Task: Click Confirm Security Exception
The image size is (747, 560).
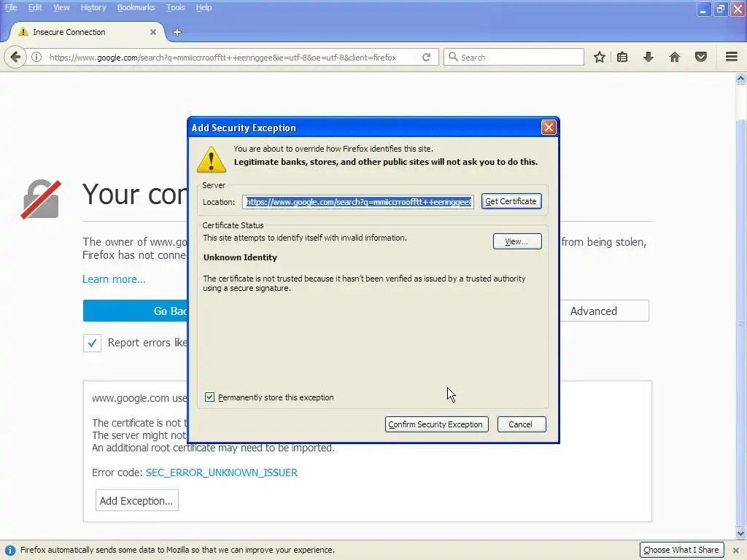Action: click(x=436, y=424)
